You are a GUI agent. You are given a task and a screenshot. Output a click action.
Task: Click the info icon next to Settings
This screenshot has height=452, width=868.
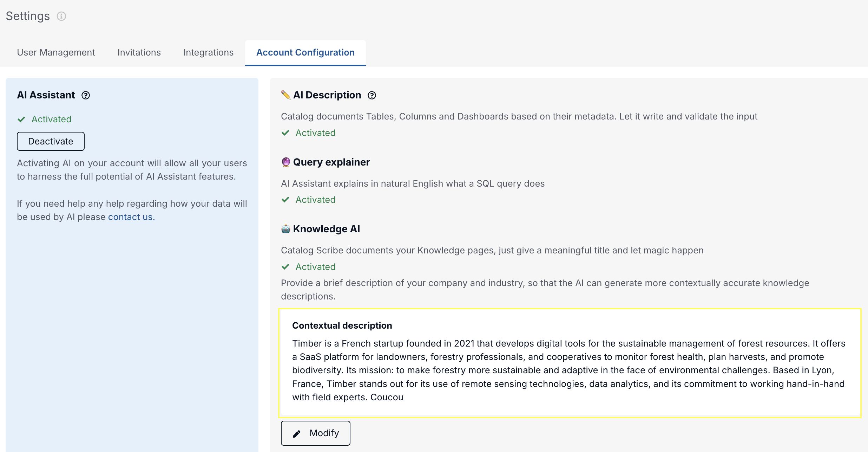[61, 16]
